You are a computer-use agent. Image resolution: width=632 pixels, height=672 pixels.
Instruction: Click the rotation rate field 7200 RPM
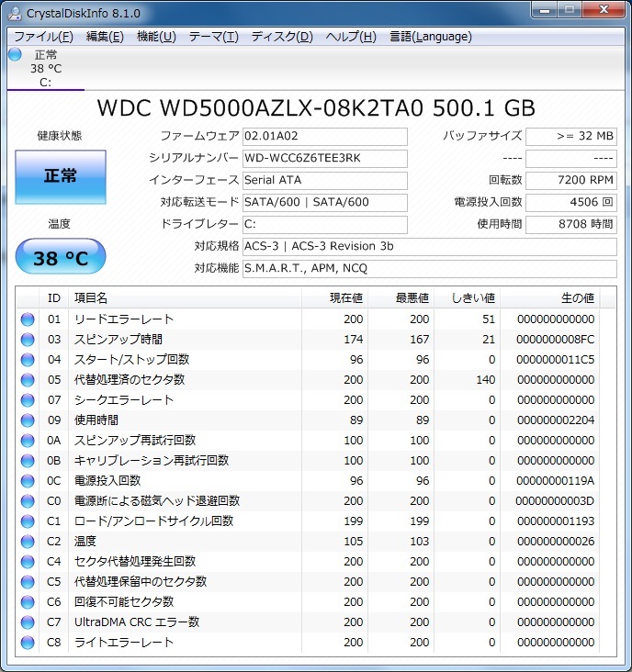coord(571,181)
